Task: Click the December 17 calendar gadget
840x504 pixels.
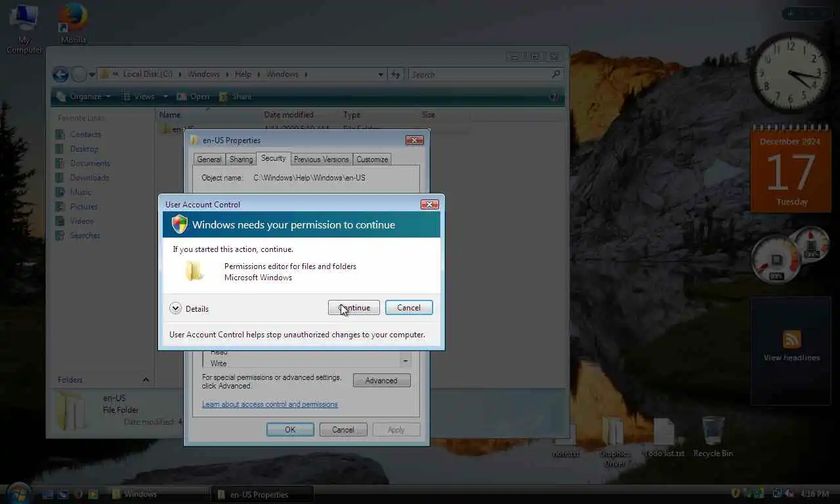Action: coord(791,169)
